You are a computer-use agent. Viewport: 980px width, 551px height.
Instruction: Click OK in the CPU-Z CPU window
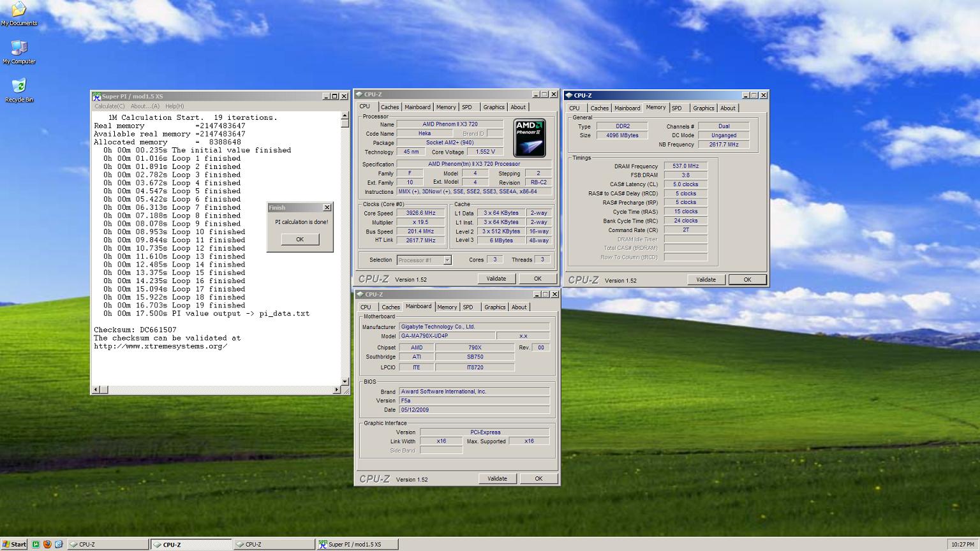pos(537,279)
